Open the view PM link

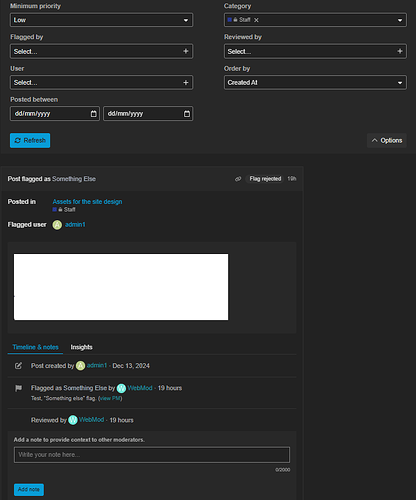pyautogui.click(x=110, y=398)
